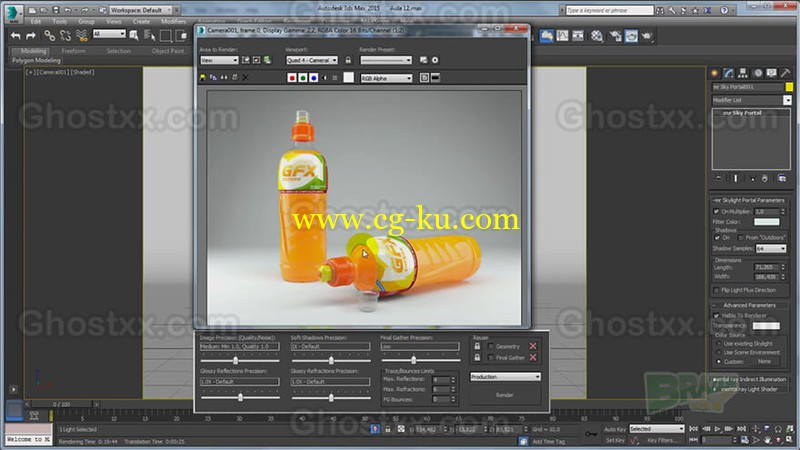Click the Save File icon in quick access
Screen dimensions: 800x450
click(56, 10)
